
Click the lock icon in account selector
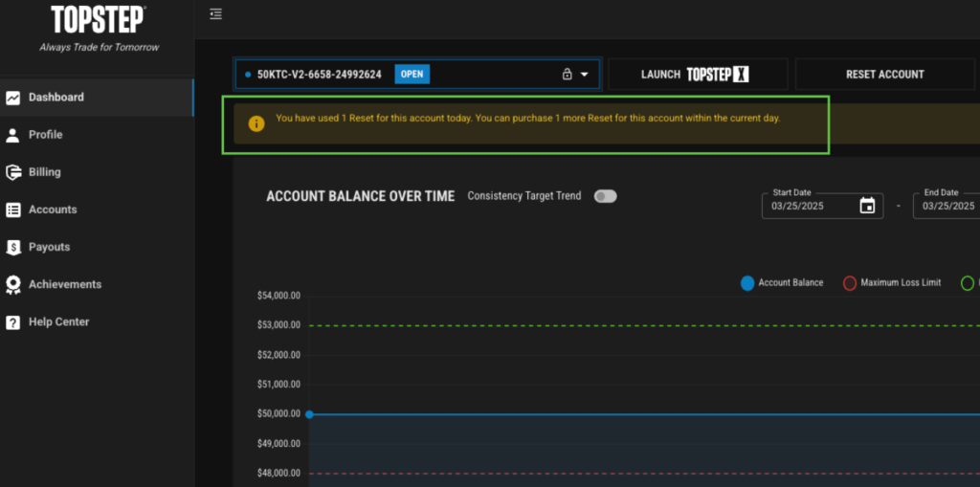(567, 75)
